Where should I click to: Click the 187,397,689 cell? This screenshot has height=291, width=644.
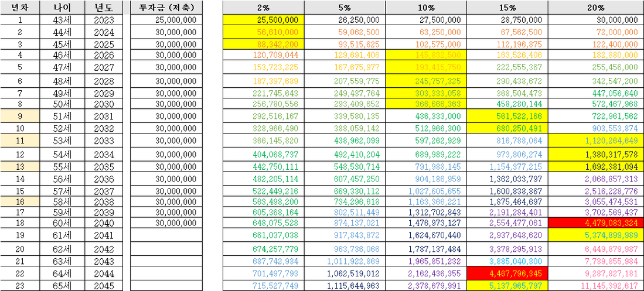[x=264, y=81]
